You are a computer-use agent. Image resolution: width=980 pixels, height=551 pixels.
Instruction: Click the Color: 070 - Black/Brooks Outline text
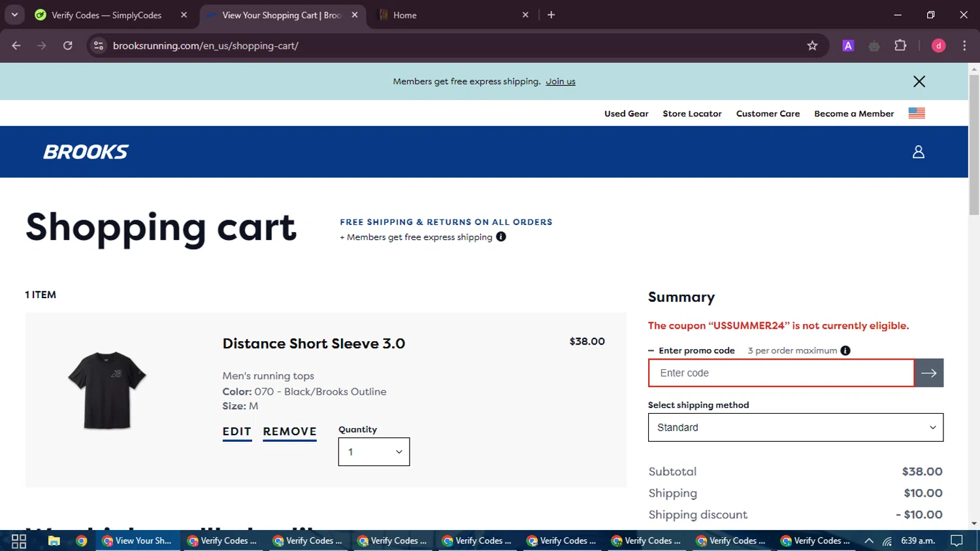click(x=304, y=392)
